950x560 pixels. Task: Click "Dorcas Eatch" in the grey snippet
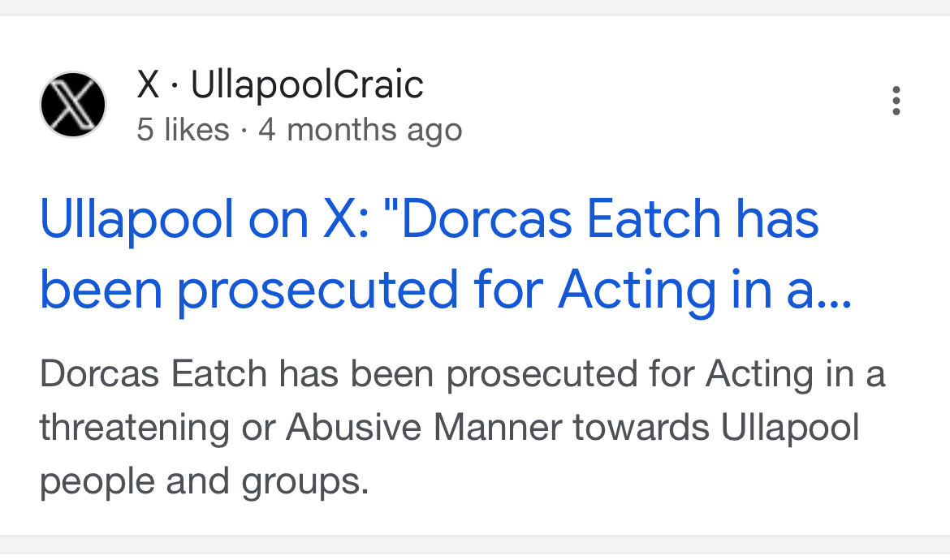pyautogui.click(x=153, y=374)
